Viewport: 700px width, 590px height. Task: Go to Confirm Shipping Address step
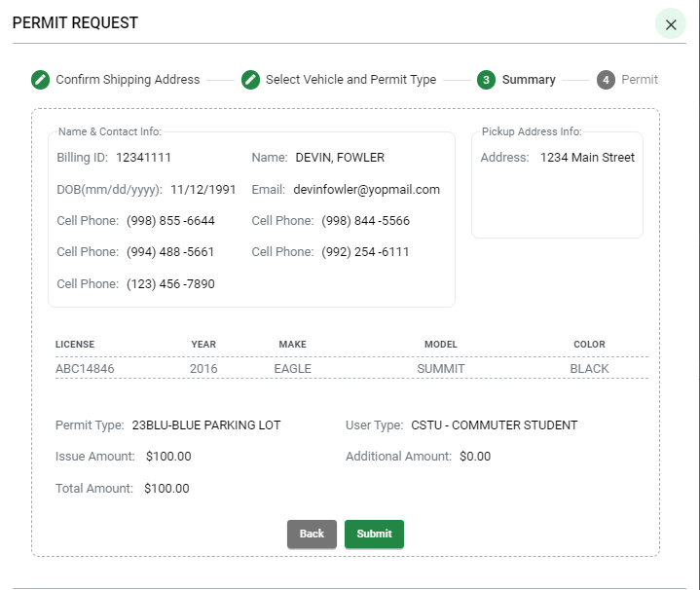pyautogui.click(x=128, y=80)
